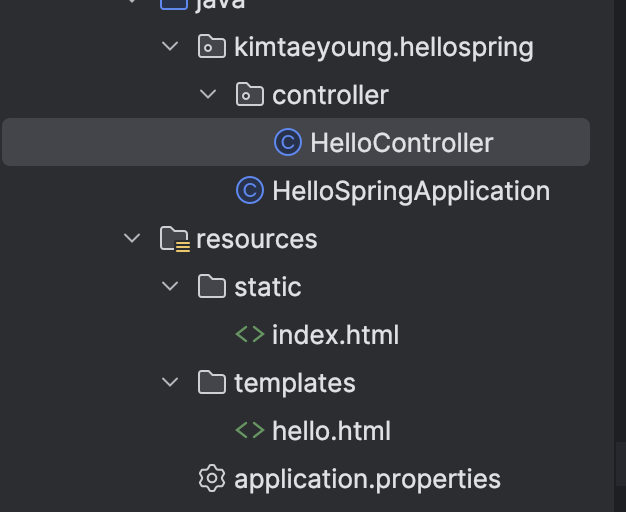The width and height of the screenshot is (626, 512).
Task: Collapse the controller package chevron
Action: 208,95
